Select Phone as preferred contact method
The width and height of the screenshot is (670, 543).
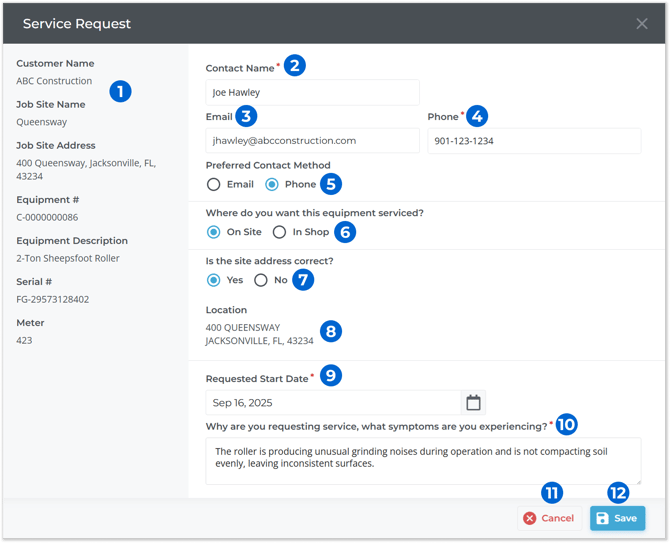click(272, 185)
